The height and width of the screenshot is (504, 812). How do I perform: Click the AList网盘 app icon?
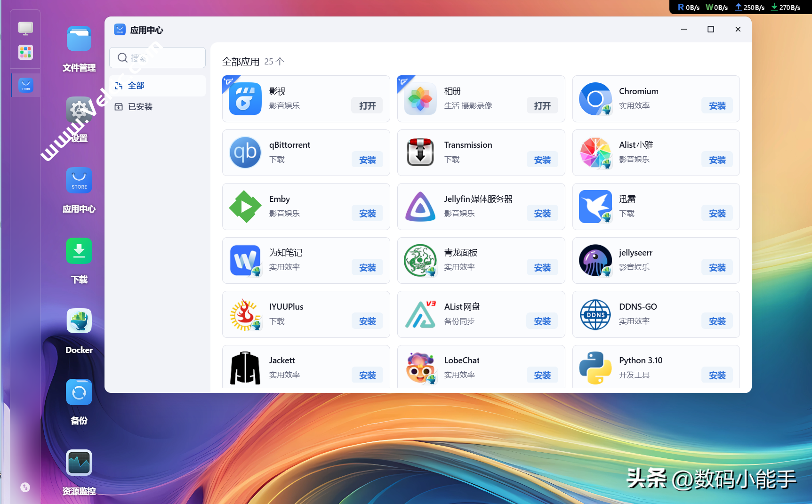[x=420, y=314]
